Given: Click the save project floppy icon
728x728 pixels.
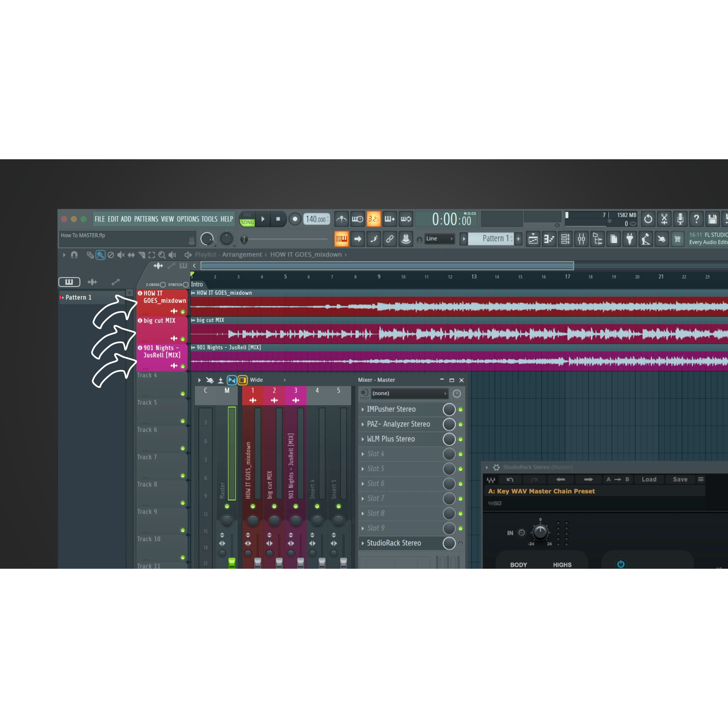Looking at the screenshot, I should pyautogui.click(x=712, y=219).
